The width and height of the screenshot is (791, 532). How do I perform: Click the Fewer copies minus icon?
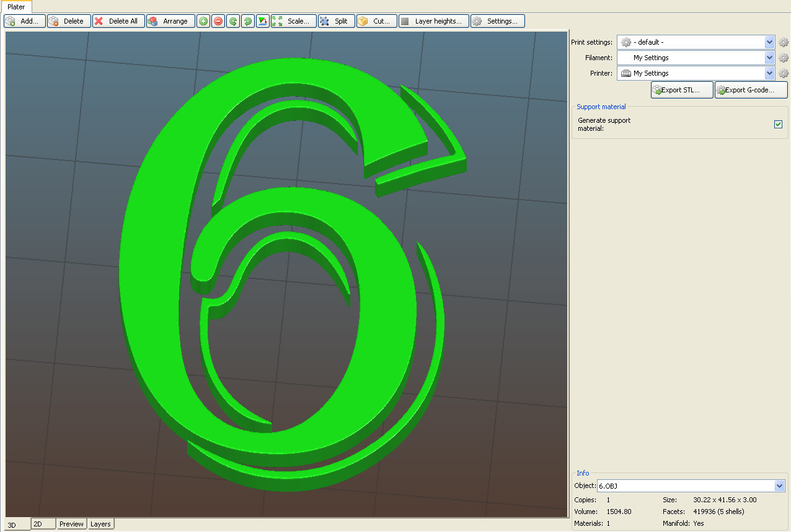pyautogui.click(x=218, y=20)
